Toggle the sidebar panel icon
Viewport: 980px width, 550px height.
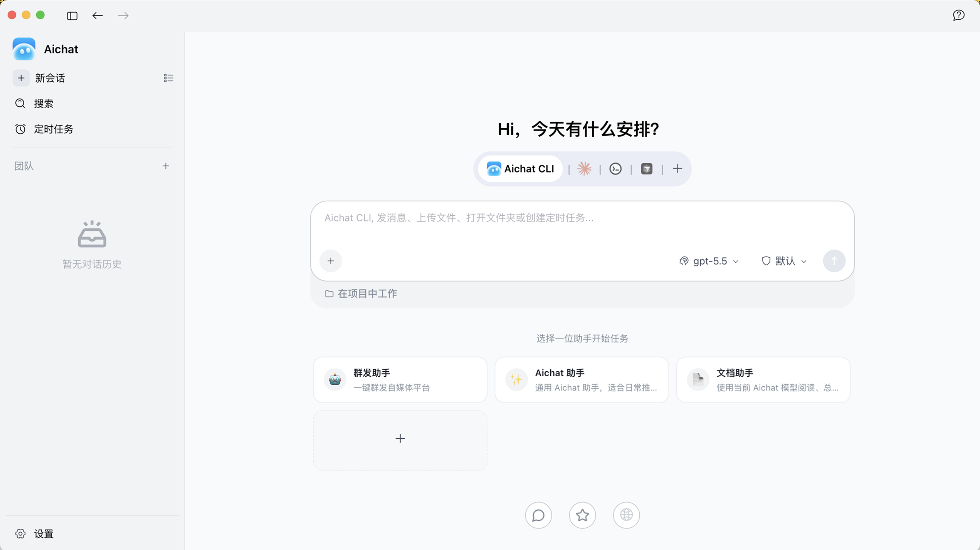72,16
